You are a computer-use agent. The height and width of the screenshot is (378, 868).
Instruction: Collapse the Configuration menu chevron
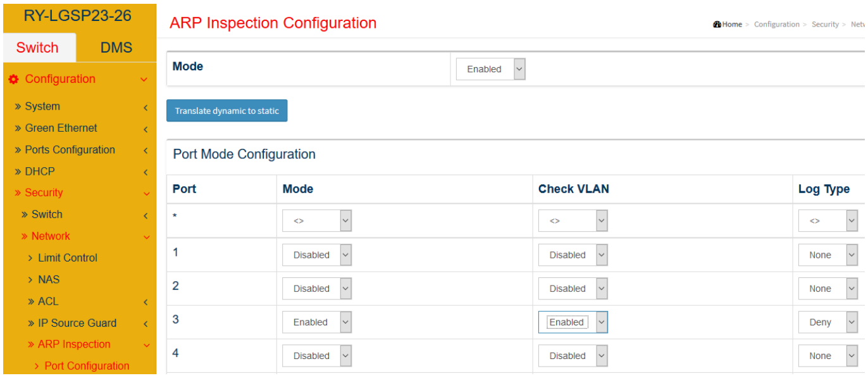tap(144, 80)
